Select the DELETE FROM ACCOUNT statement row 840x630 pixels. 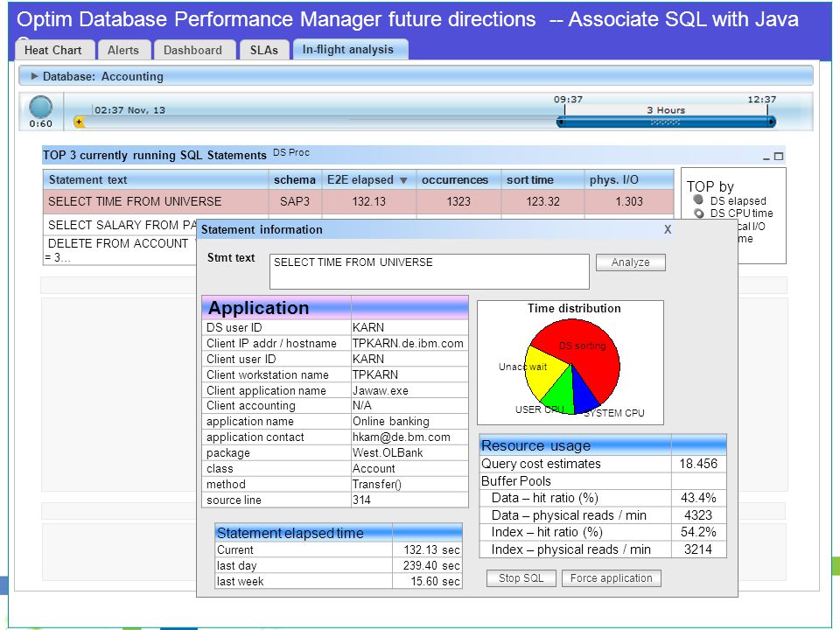(x=120, y=250)
